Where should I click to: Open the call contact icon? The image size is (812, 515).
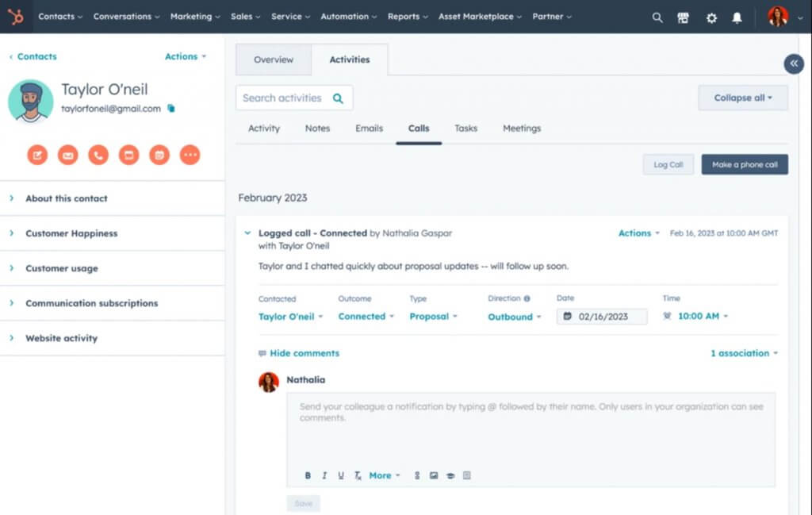[98, 155]
